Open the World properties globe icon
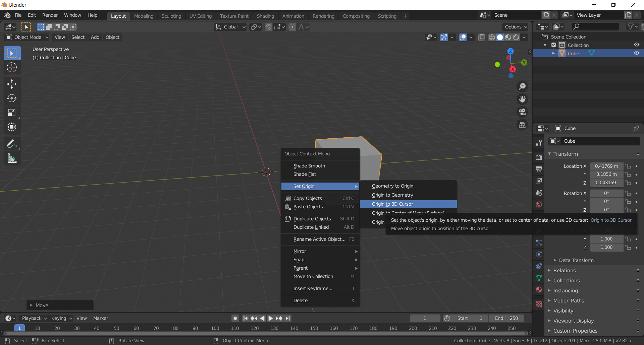The width and height of the screenshot is (644, 345). click(x=539, y=204)
